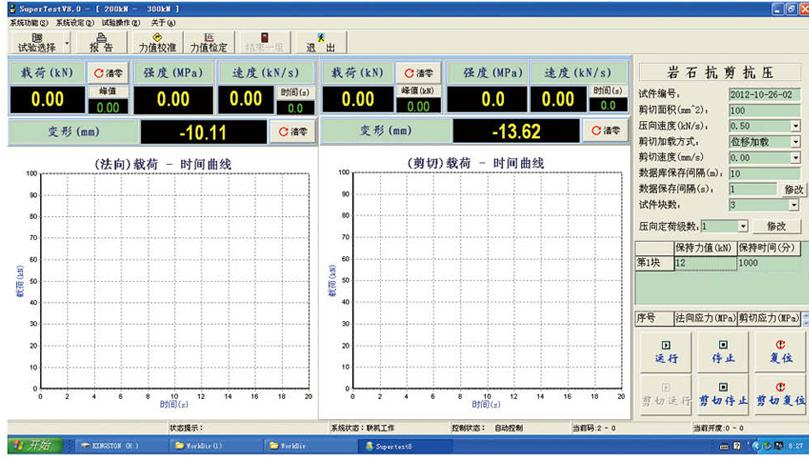Open 力值检定 force verification
This screenshot has height=457, width=809.
click(x=209, y=41)
